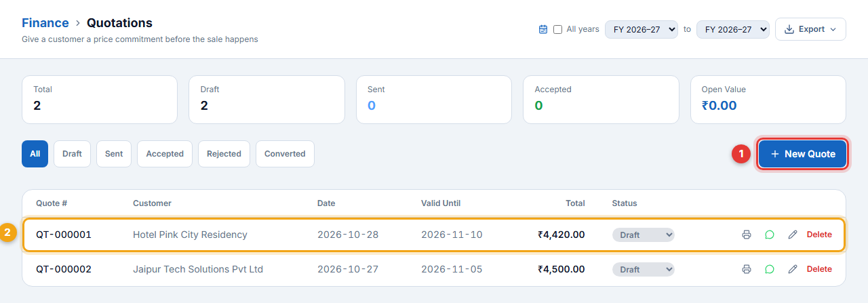868x303 pixels.
Task: Delete quote QT-000002
Action: [819, 269]
